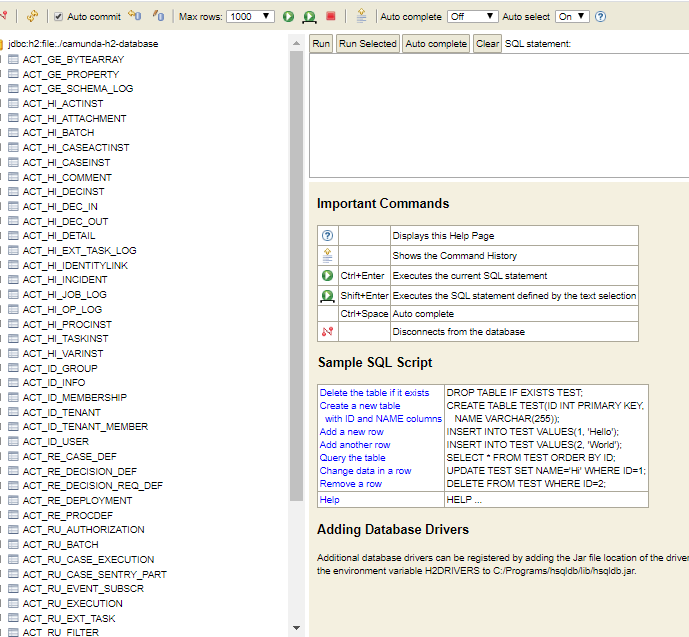Select the ACT_HI_TASKINST table name

tap(65, 339)
